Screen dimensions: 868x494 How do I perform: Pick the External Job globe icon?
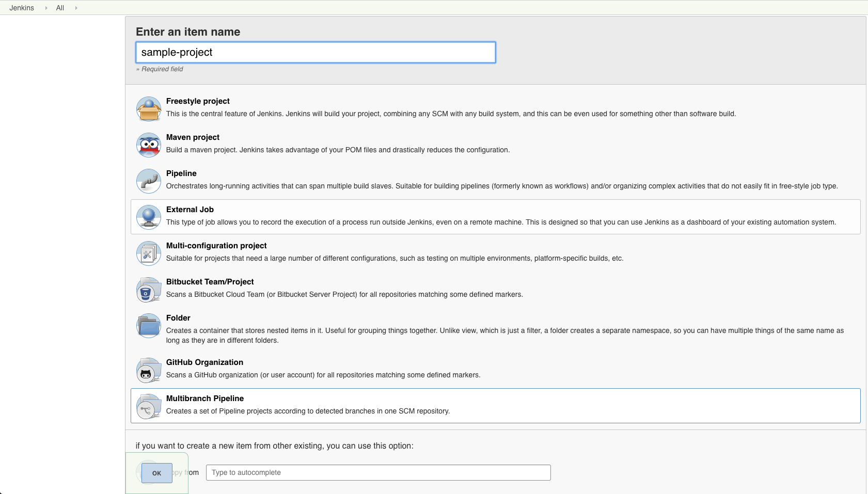click(149, 217)
